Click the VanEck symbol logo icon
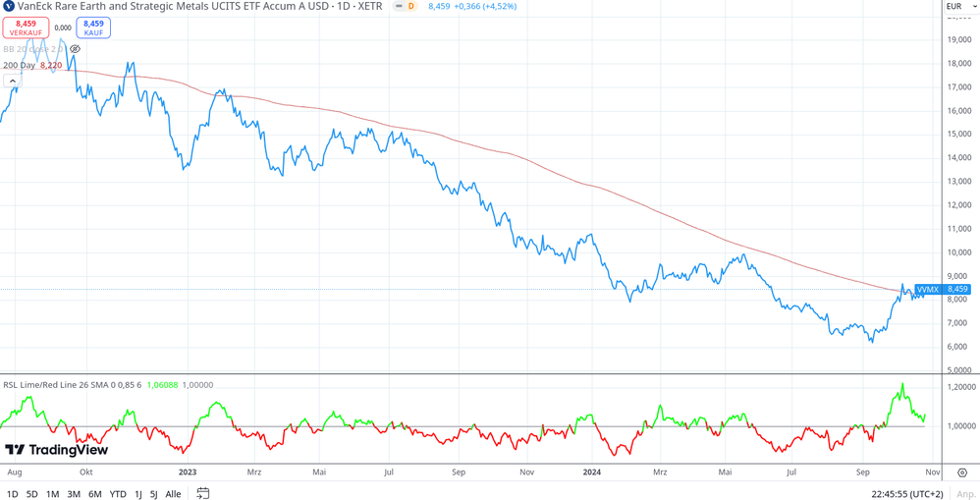The image size is (980, 500). pyautogui.click(x=9, y=6)
